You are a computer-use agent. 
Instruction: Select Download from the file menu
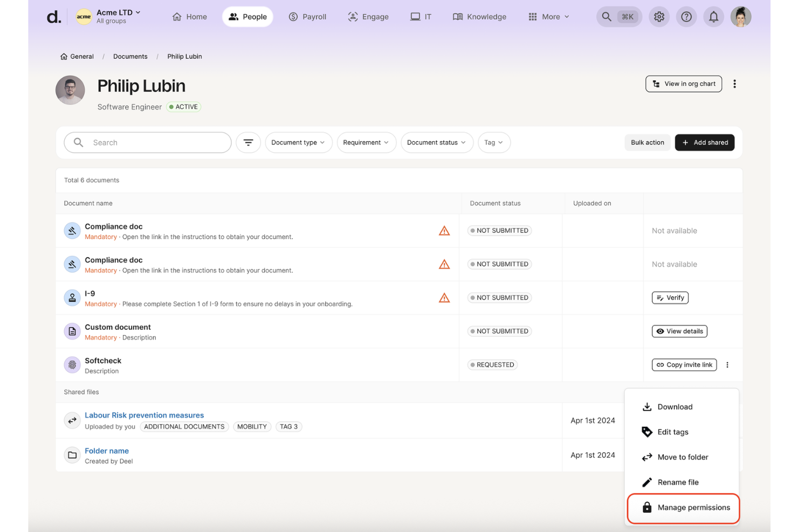[x=675, y=406]
